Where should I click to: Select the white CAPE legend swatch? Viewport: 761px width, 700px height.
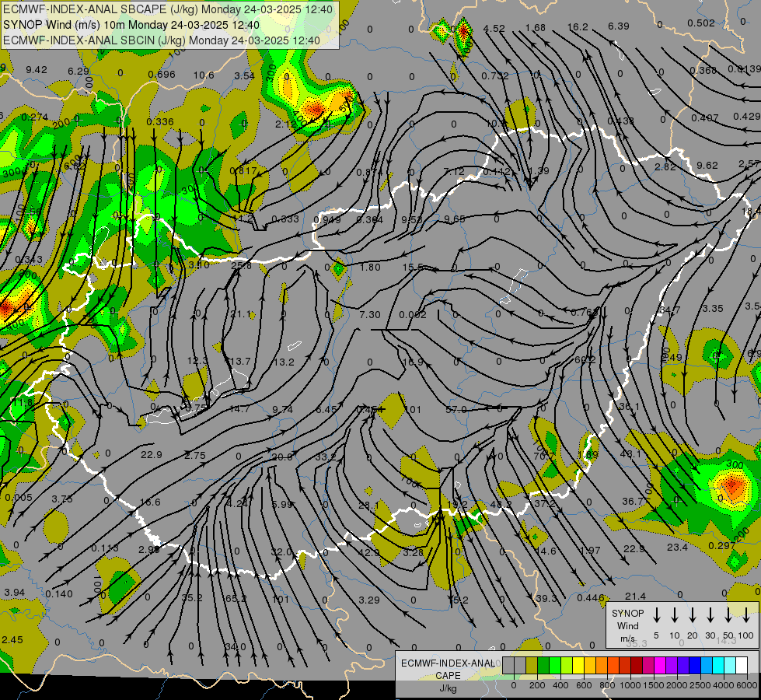(x=742, y=666)
